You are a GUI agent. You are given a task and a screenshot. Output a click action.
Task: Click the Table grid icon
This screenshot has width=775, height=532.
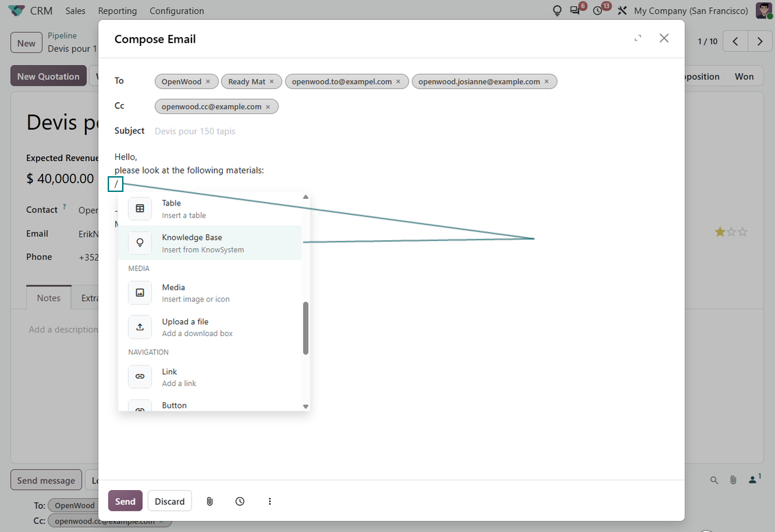(x=140, y=208)
